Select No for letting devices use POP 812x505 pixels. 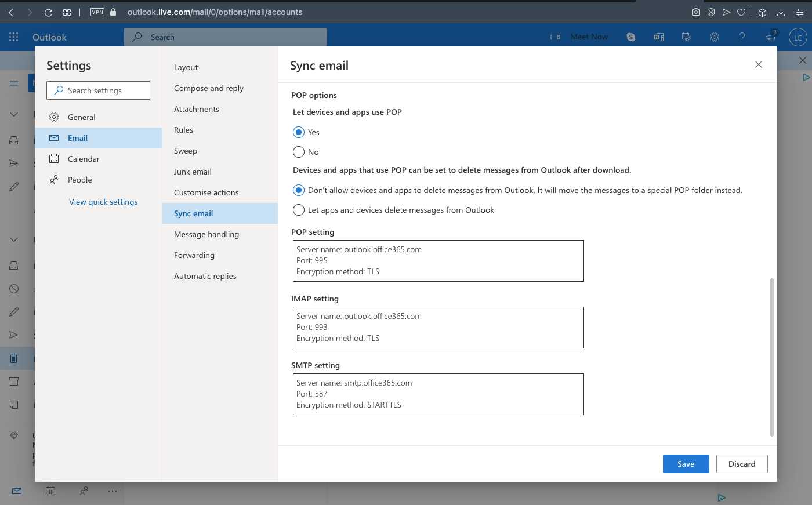[x=299, y=152]
